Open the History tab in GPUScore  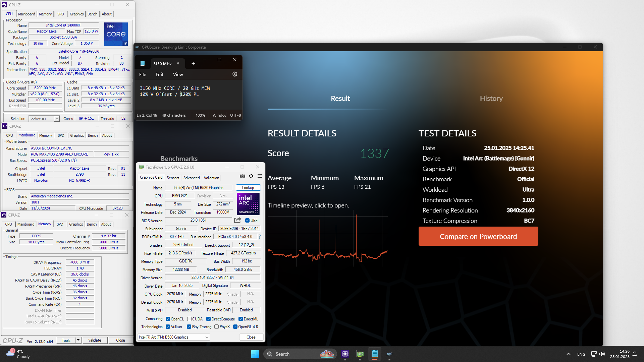coord(491,98)
